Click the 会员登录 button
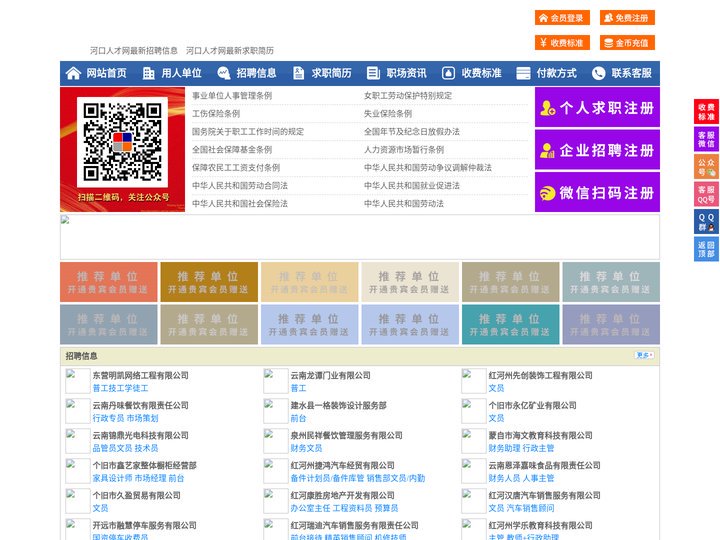Image resolution: width=720 pixels, height=540 pixels. coord(562,18)
